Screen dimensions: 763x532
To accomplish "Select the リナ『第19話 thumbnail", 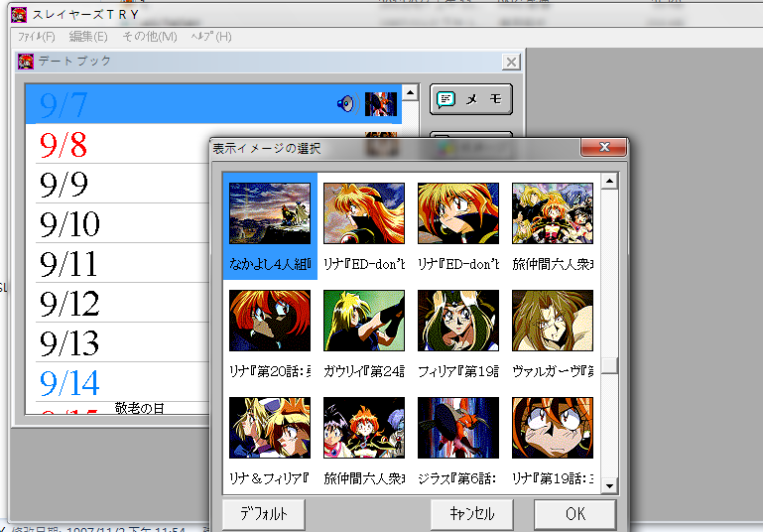I will click(553, 428).
